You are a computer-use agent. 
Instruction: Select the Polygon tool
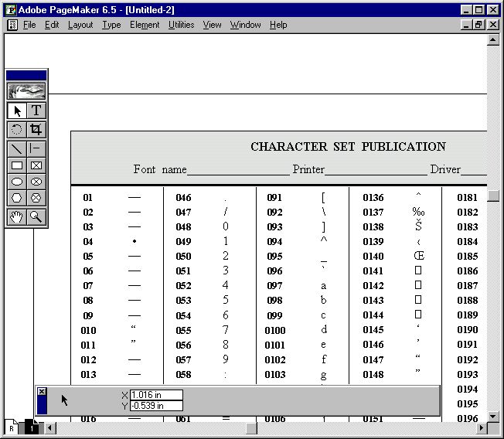17,198
